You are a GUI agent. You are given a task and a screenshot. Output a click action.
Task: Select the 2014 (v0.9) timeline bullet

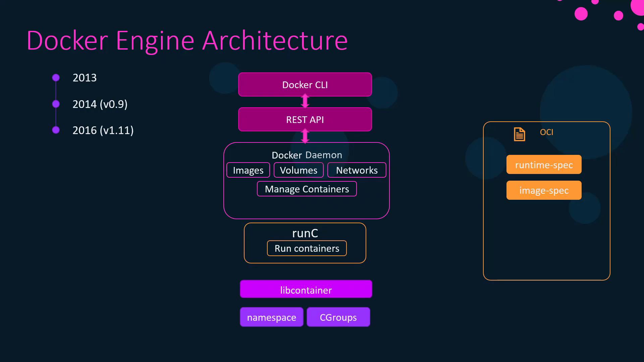click(x=56, y=104)
